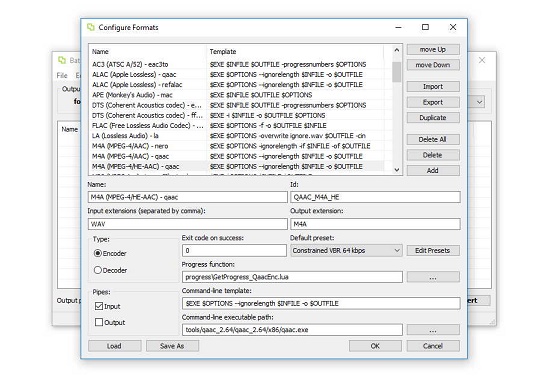This screenshot has height=379, width=550.
Task: Select the M4A (MPEG-4/AAC) - nero row
Action: point(237,146)
